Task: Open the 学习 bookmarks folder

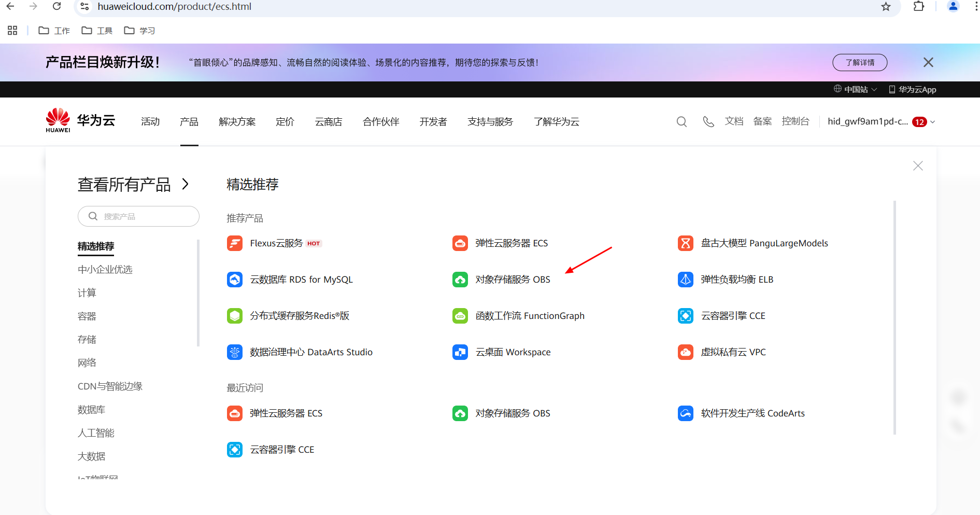Action: pyautogui.click(x=139, y=31)
